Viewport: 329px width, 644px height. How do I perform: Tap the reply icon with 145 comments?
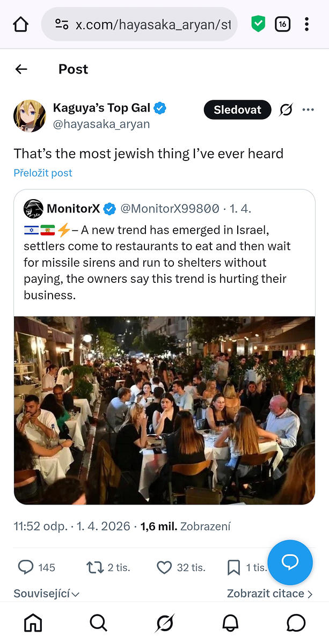[x=26, y=567]
